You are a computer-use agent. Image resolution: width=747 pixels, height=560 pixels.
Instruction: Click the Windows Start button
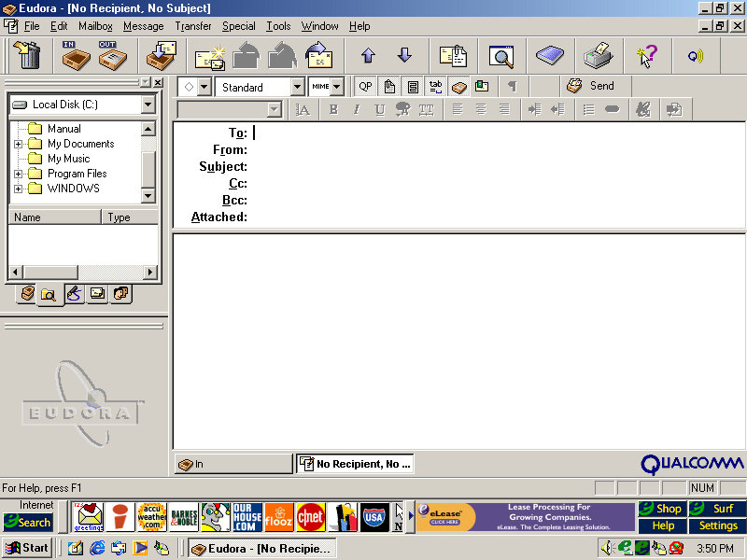pyautogui.click(x=27, y=548)
